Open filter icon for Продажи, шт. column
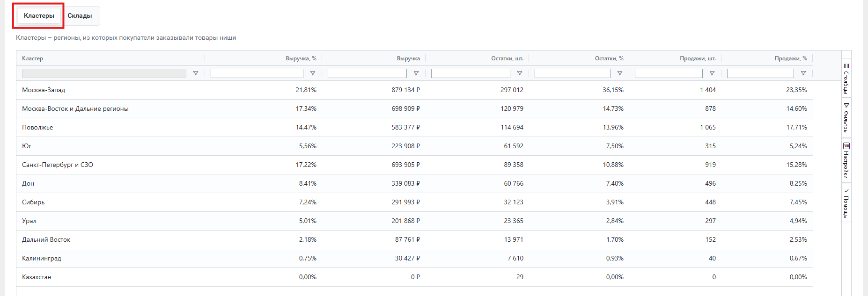Screen dimensions: 868x296 [712, 73]
